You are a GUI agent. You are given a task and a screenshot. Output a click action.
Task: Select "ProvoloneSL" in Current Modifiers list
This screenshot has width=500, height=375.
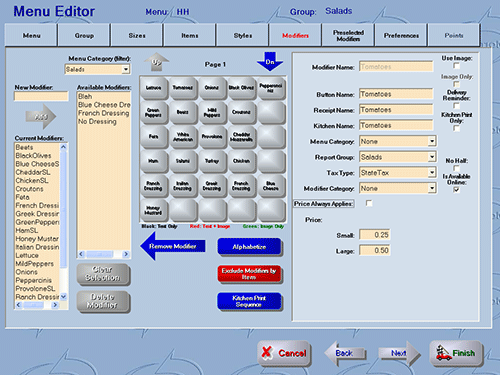point(35,288)
